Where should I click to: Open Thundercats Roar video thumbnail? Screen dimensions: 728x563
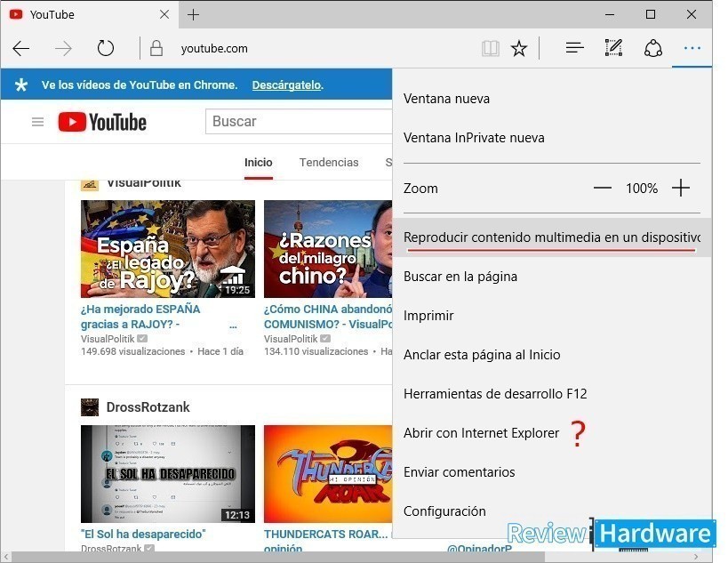coord(328,474)
